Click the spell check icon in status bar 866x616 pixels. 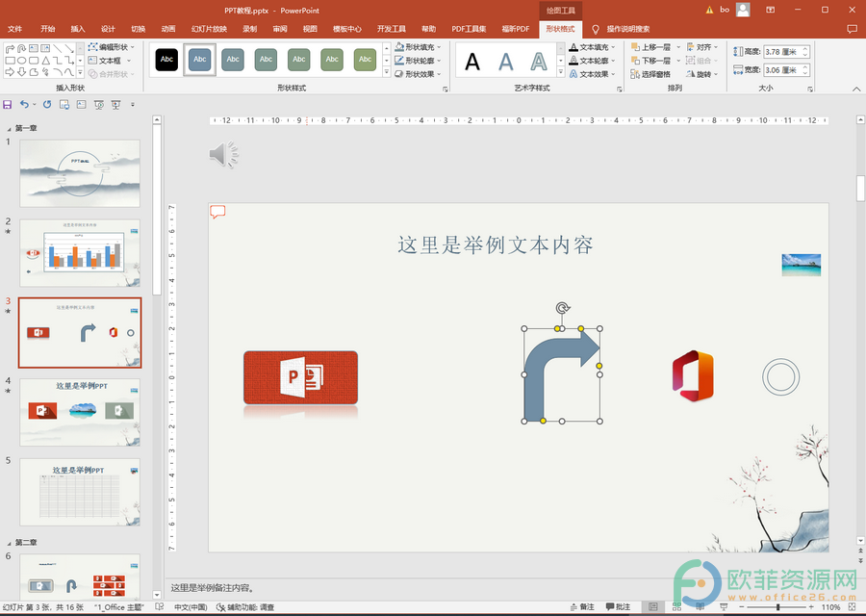click(x=159, y=606)
